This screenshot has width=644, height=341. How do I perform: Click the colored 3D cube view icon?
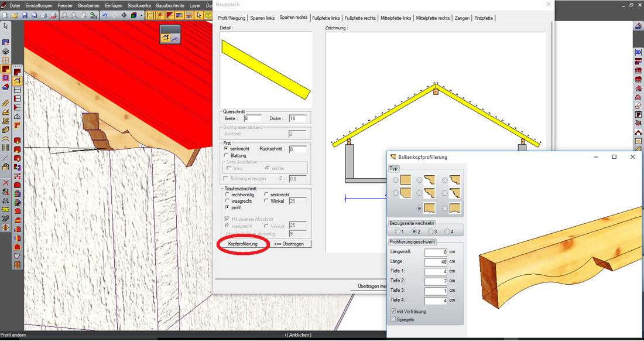click(x=134, y=15)
